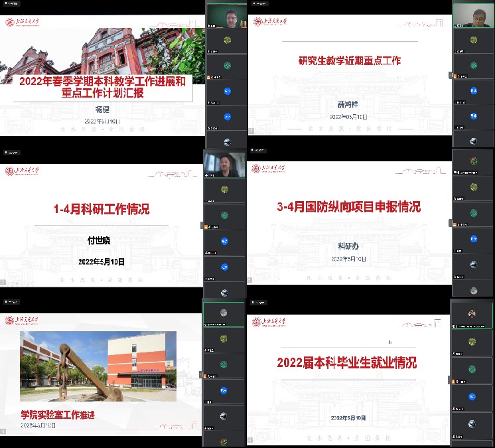Click the presenter name 付世晓

(102, 241)
